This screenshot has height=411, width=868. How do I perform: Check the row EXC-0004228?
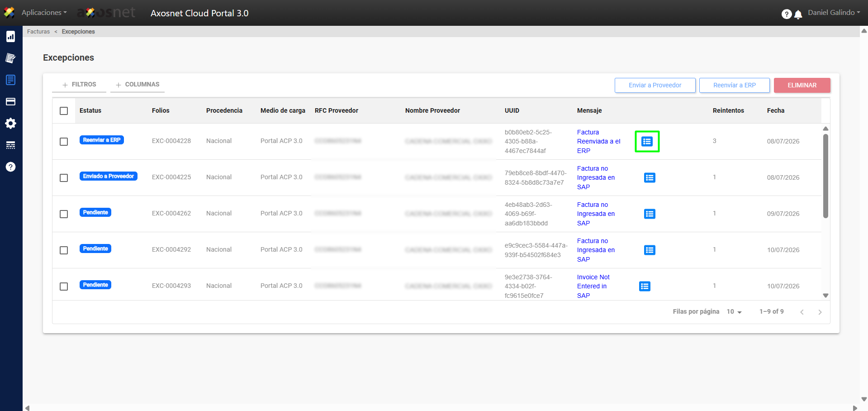(64, 142)
